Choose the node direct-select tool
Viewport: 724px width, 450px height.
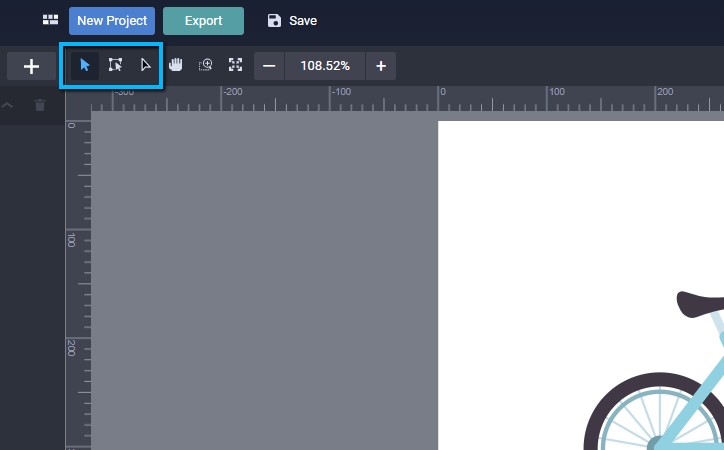pos(145,66)
